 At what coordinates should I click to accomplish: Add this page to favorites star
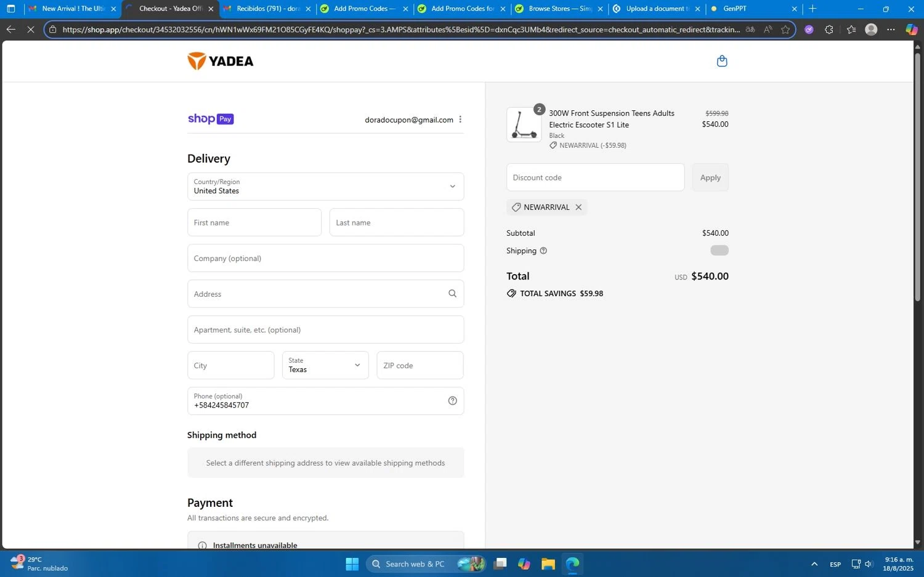pyautogui.click(x=785, y=30)
